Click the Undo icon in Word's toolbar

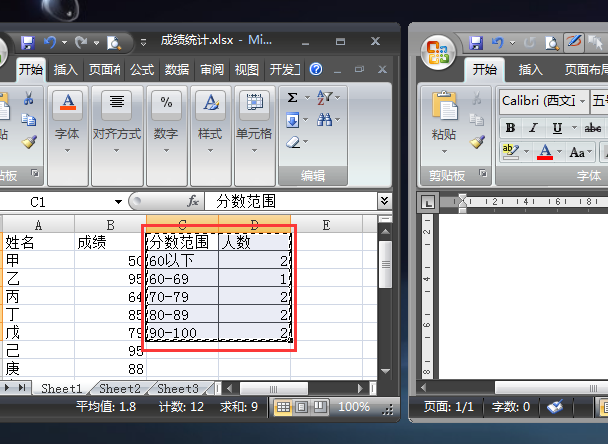coord(498,42)
